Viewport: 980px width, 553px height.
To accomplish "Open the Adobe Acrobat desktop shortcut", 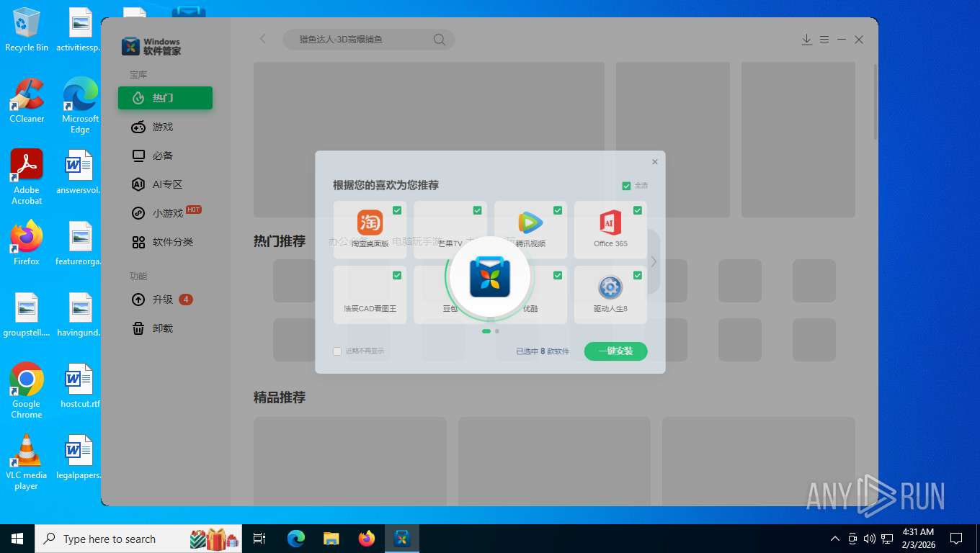I will 27,177.
